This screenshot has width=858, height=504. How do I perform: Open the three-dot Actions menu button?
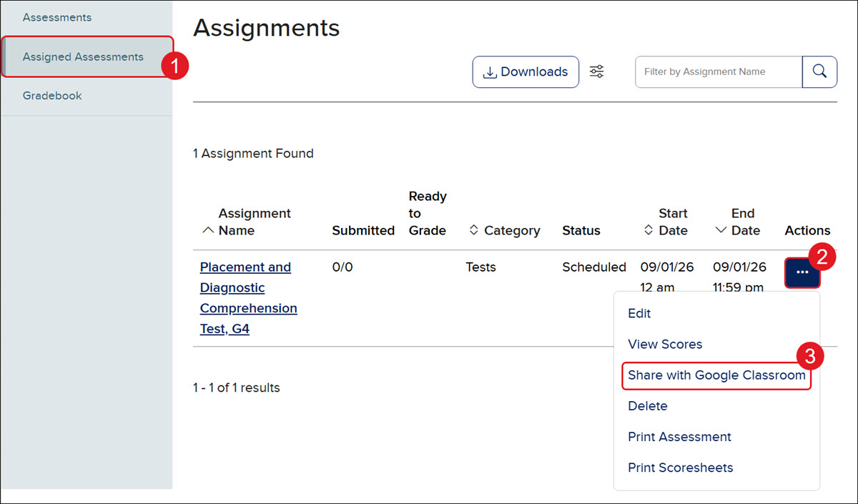click(802, 272)
